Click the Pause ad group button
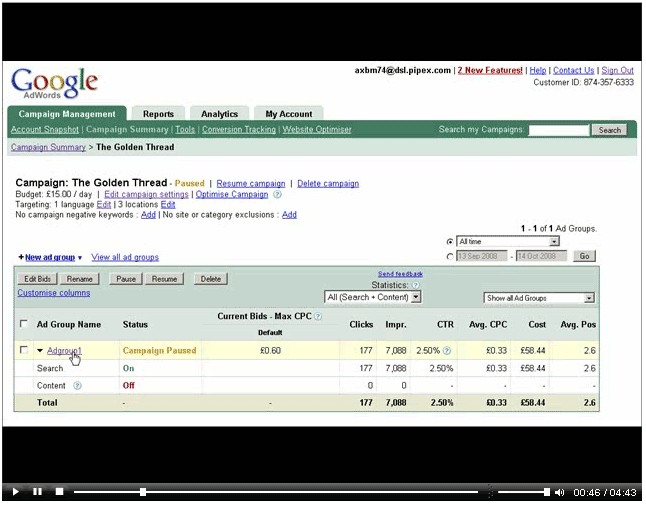The height and width of the screenshot is (505, 646). coord(126,279)
